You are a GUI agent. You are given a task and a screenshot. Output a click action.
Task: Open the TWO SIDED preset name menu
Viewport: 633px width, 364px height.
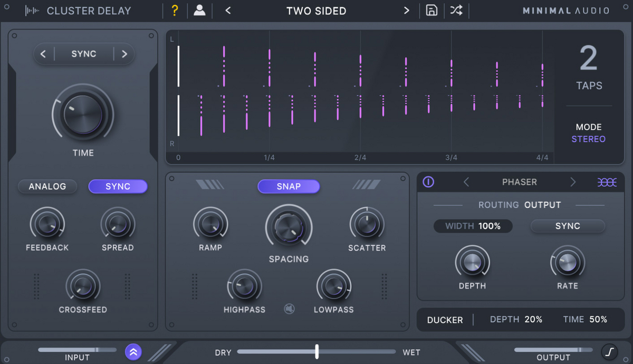coord(316,11)
